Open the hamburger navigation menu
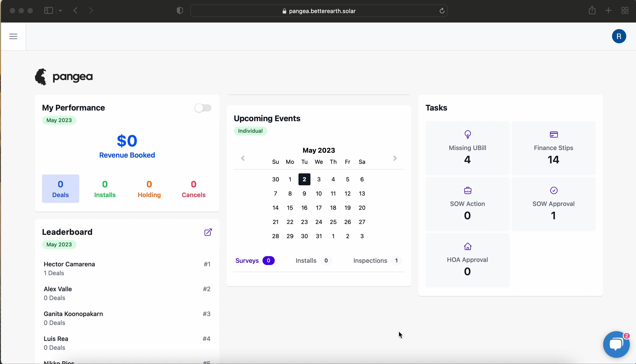The width and height of the screenshot is (636, 364). tap(13, 36)
